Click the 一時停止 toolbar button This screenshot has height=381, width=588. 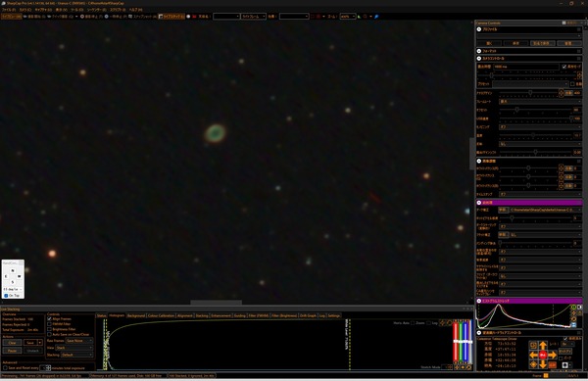coord(116,17)
